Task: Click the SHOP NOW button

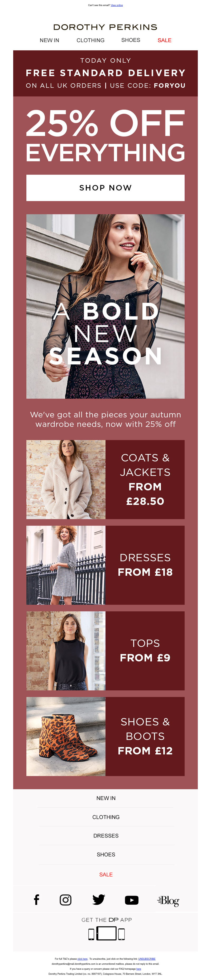Action: (105, 188)
